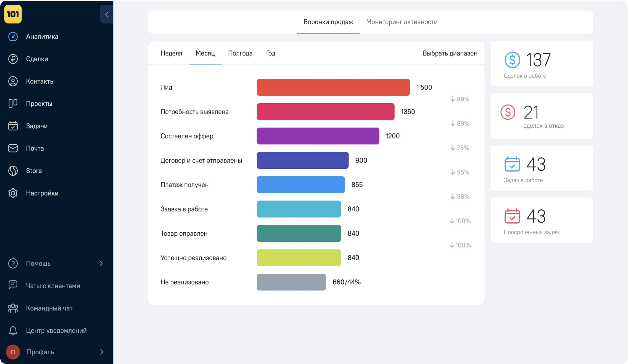Select the Год period tab

(271, 53)
